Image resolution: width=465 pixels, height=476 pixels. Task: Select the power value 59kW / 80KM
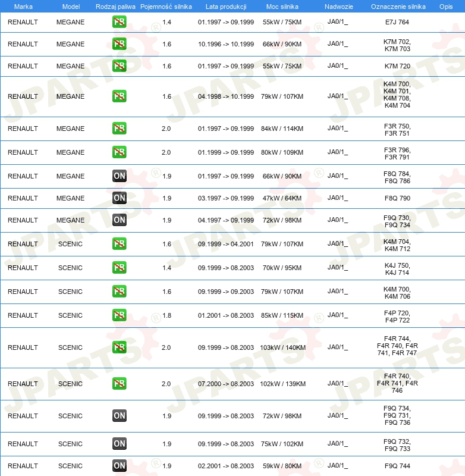pyautogui.click(x=282, y=466)
